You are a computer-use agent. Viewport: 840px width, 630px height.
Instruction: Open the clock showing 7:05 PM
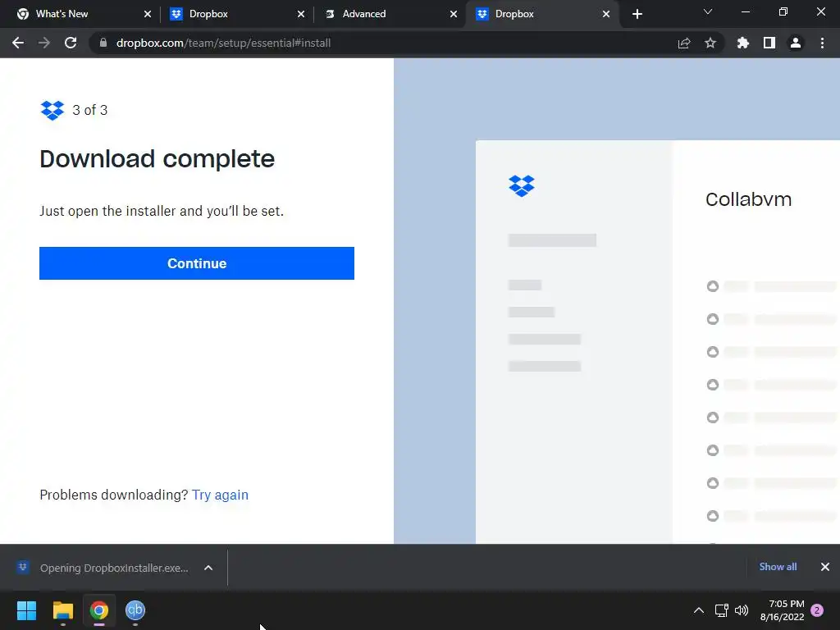point(782,610)
